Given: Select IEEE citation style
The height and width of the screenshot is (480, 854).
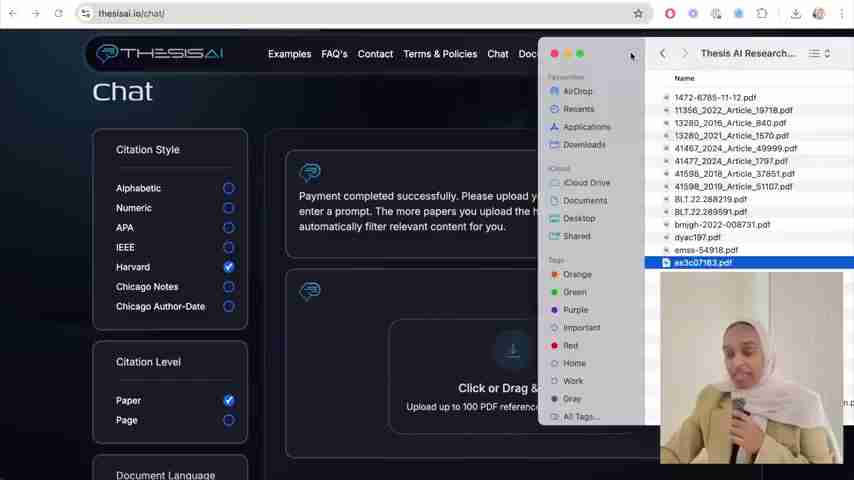Looking at the screenshot, I should pos(229,247).
